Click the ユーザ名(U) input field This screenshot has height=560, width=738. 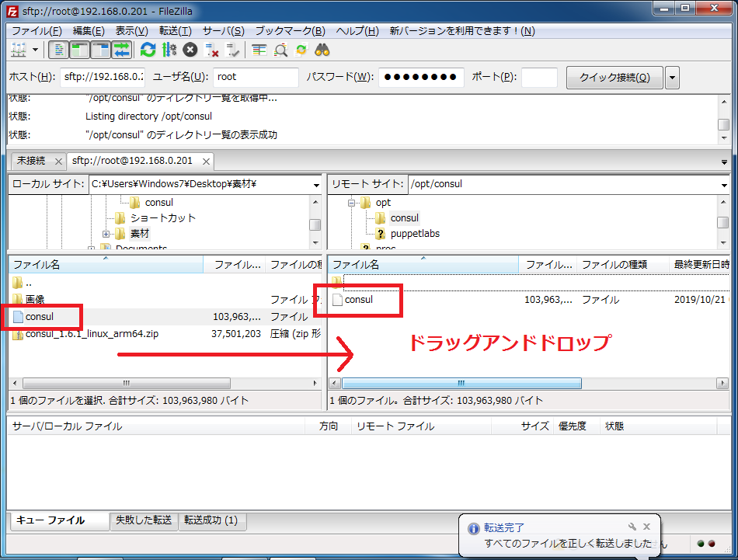pyautogui.click(x=256, y=77)
